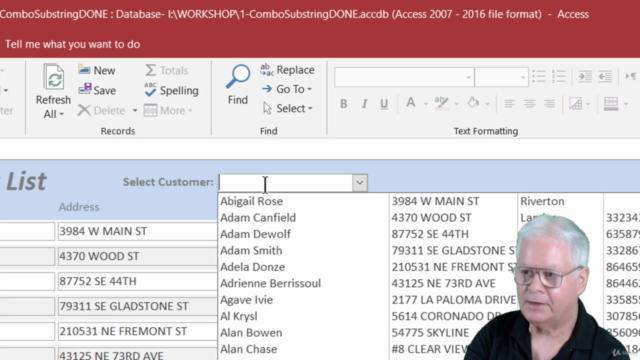
Task: Click the 210531 NE FREMONT ST form field
Action: (138, 331)
